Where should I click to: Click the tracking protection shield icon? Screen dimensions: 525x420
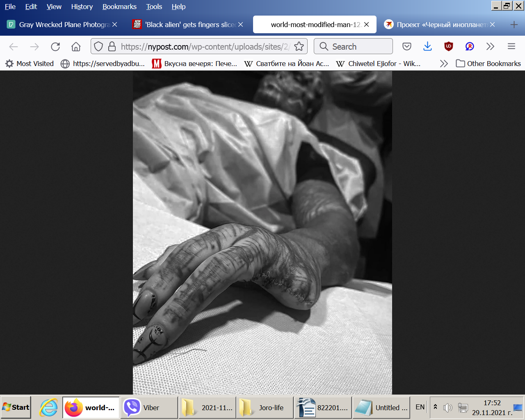98,47
